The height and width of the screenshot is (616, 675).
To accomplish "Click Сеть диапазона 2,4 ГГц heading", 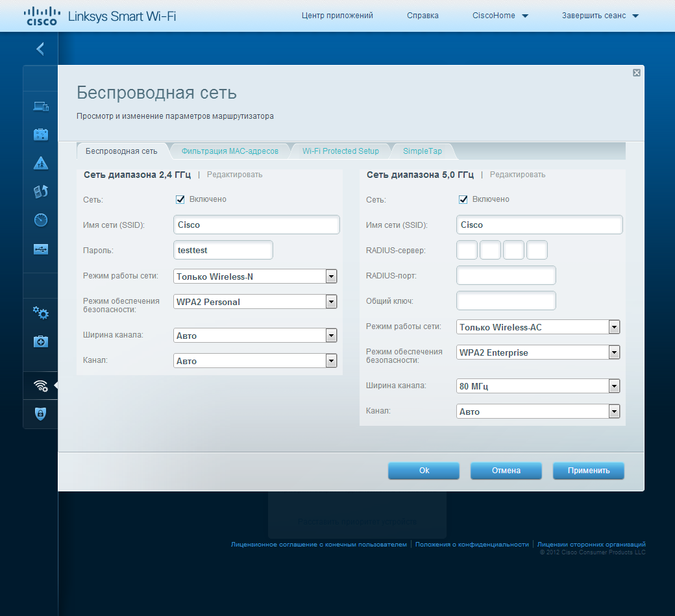I will [x=137, y=175].
